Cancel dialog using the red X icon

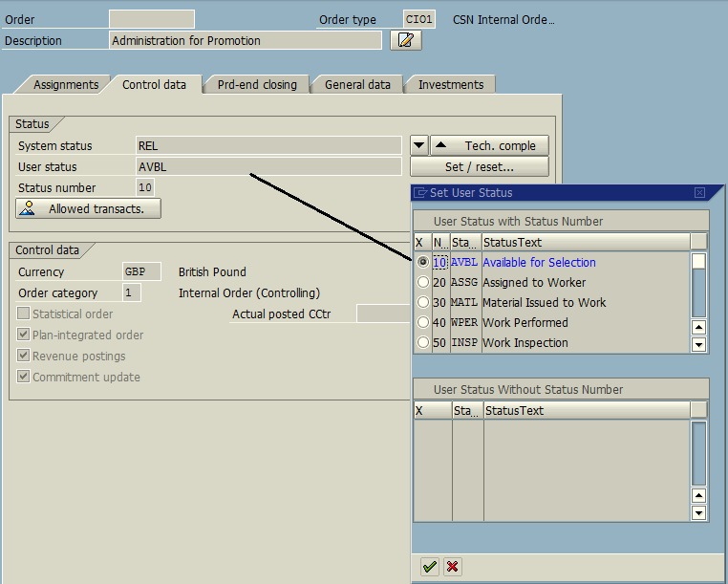point(452,567)
